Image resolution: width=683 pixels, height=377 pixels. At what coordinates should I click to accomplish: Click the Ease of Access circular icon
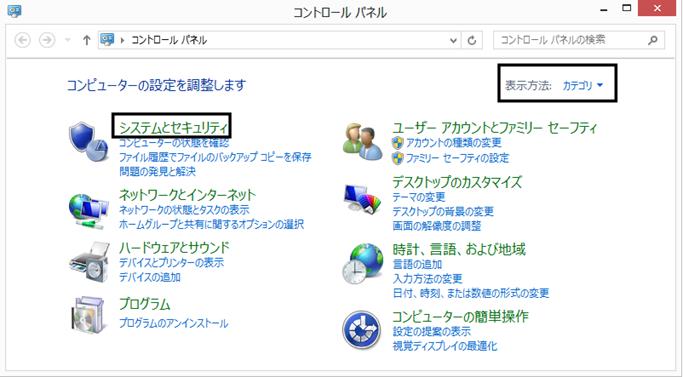coord(361,330)
